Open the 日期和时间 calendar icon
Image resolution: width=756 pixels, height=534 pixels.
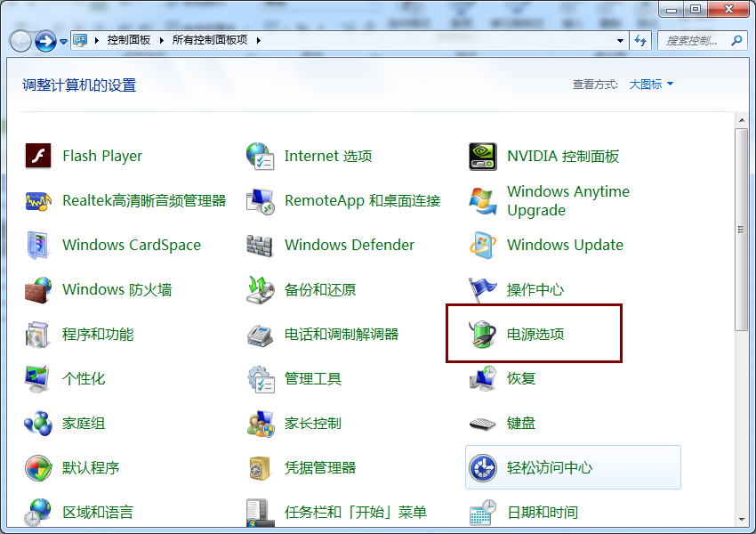pyautogui.click(x=483, y=513)
